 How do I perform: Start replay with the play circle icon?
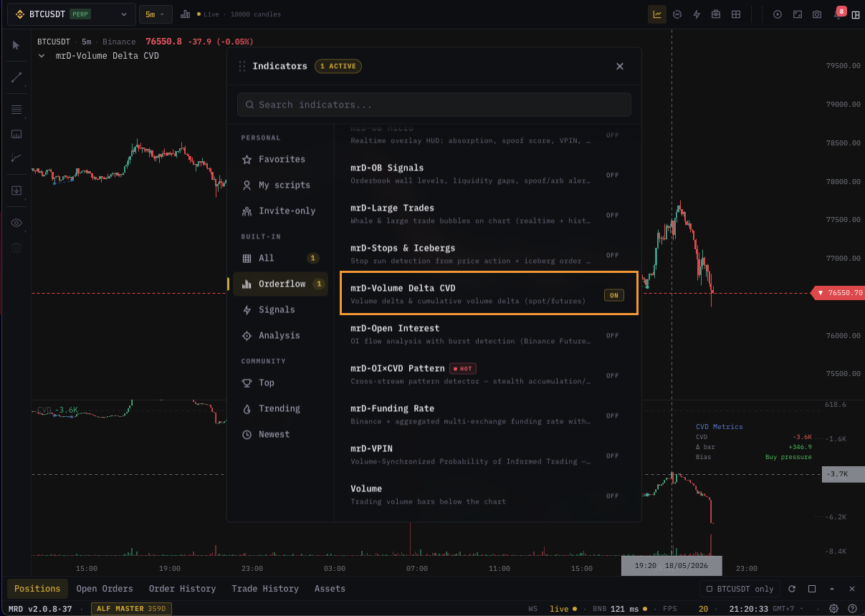click(778, 14)
